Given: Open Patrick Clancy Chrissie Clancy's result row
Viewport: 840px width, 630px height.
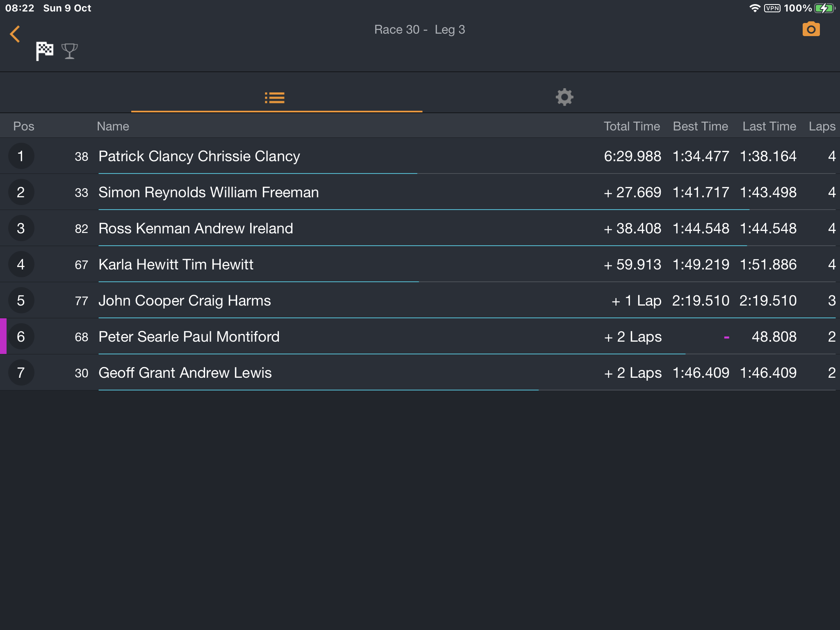Looking at the screenshot, I should coord(420,156).
